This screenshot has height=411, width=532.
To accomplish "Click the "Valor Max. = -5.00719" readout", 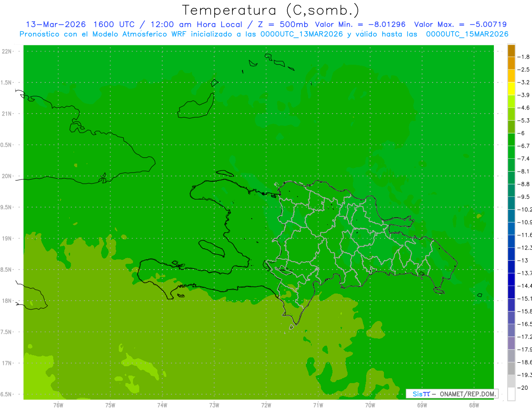I will point(461,24).
